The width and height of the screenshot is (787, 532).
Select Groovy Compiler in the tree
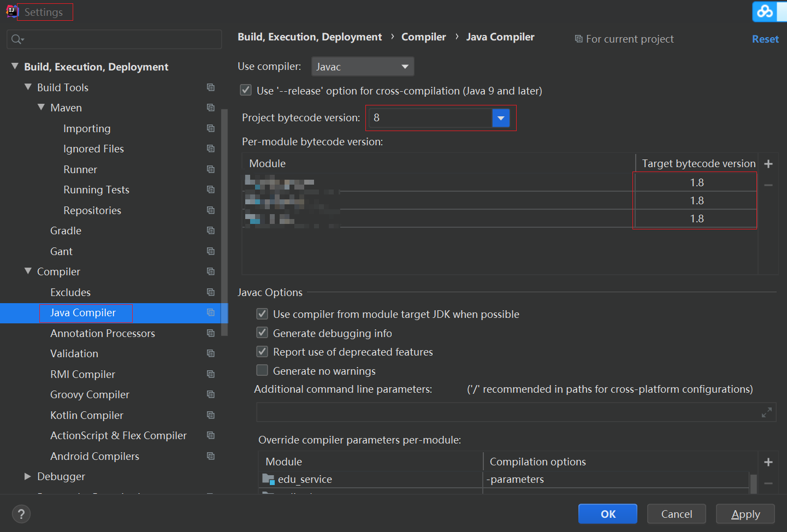(x=90, y=394)
